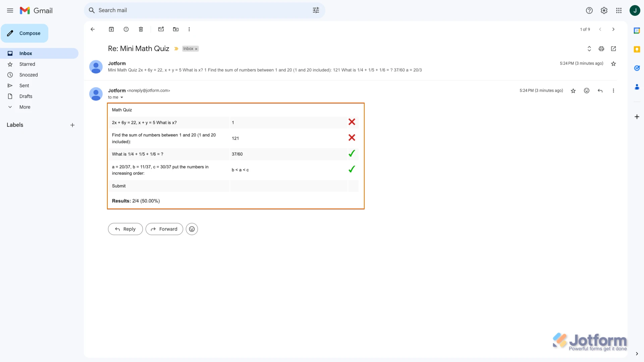
Task: Archive the Mini Math Quiz email
Action: tap(111, 29)
